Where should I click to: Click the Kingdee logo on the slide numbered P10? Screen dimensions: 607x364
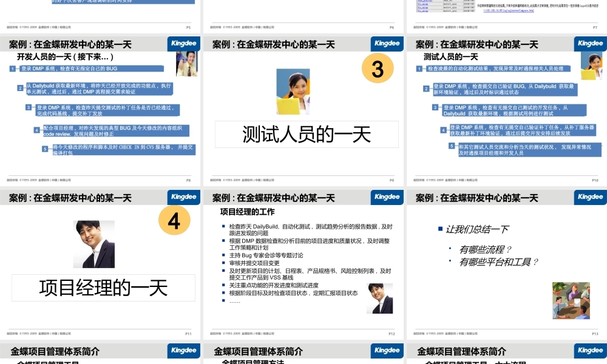click(590, 44)
